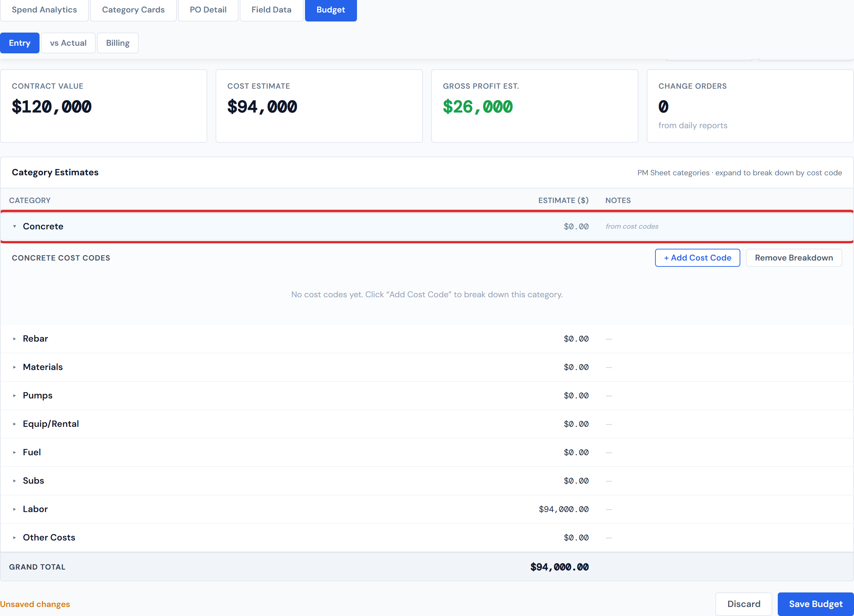This screenshot has height=616, width=854.
Task: Switch to the PO Detail tab
Action: coord(208,10)
